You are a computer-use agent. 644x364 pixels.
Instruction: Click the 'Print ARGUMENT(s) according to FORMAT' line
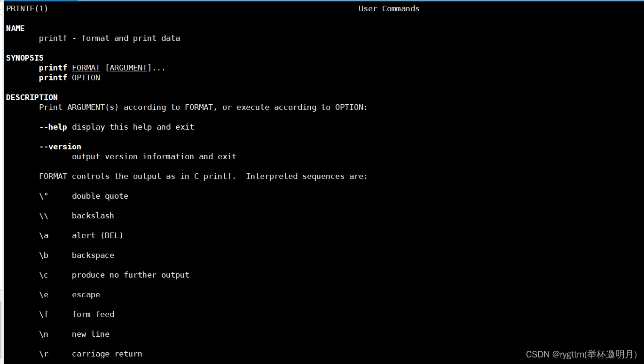204,107
